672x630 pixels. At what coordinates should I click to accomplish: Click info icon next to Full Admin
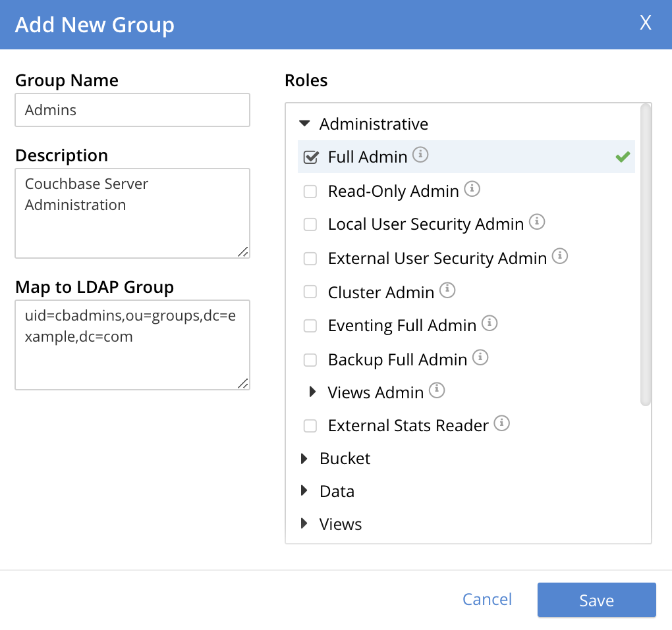[420, 155]
